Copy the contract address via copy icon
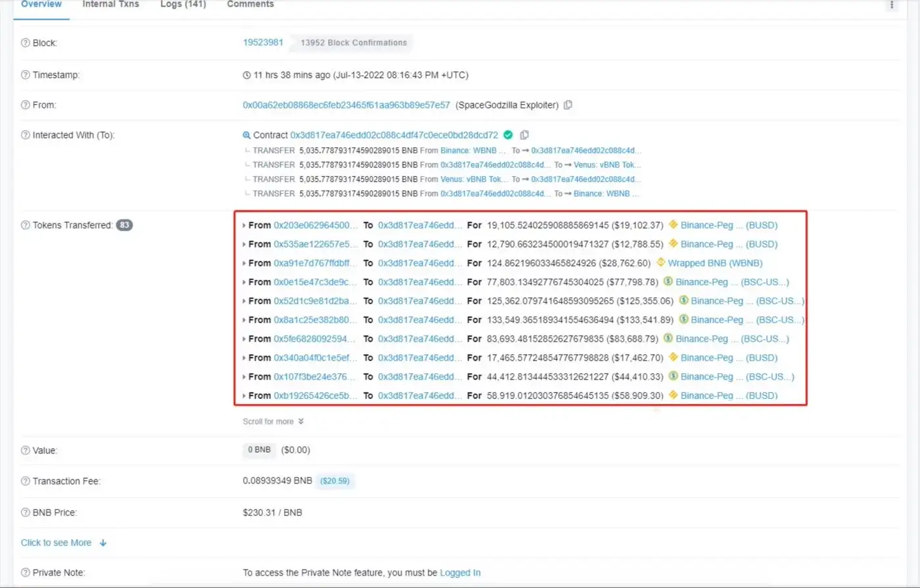920x588 pixels. pos(524,135)
